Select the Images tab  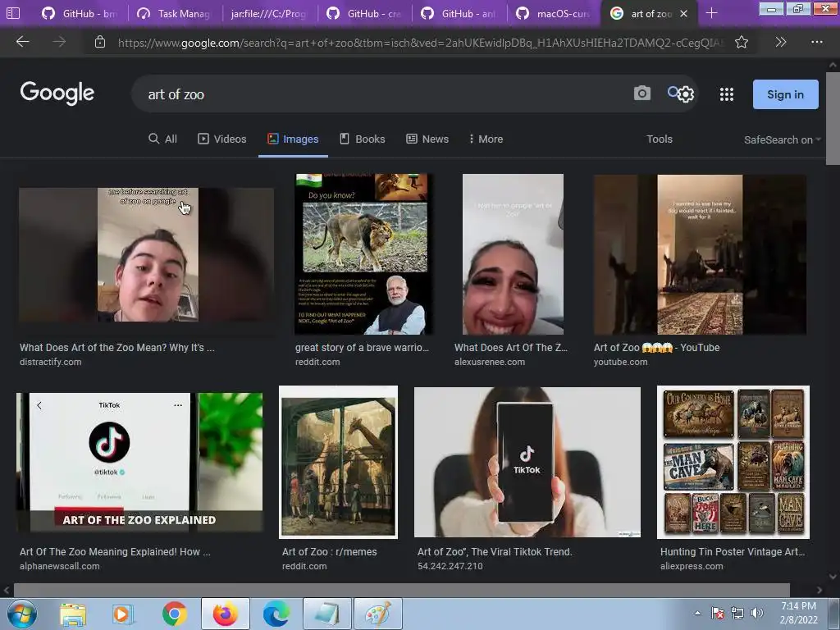point(293,139)
